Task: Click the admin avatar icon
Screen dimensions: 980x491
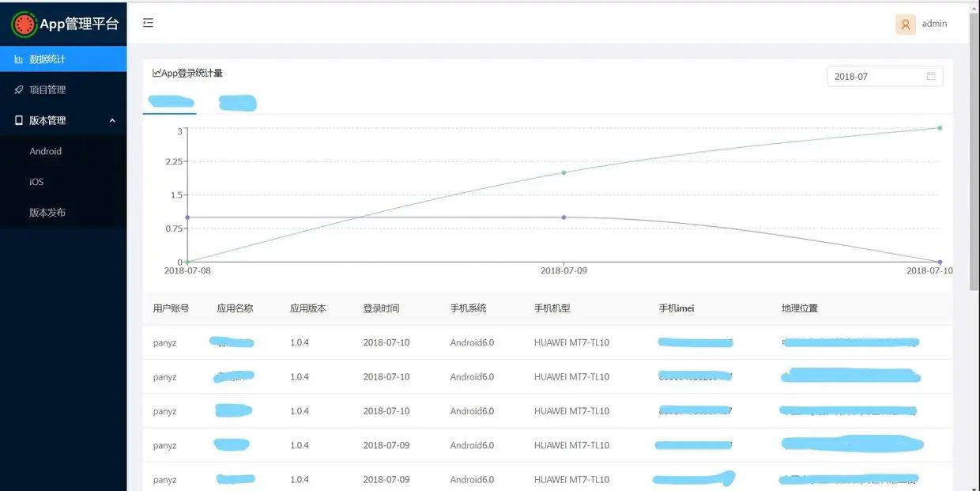Action: click(905, 25)
